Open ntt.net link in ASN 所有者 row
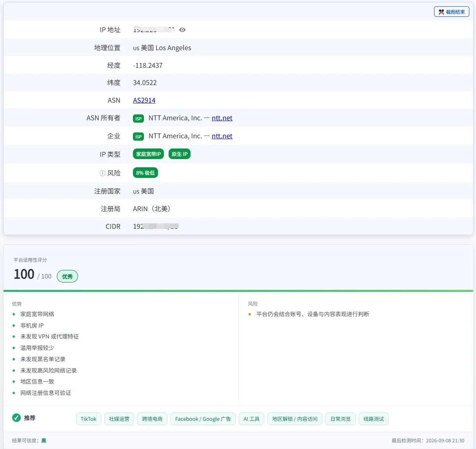The image size is (476, 449). pos(222,118)
